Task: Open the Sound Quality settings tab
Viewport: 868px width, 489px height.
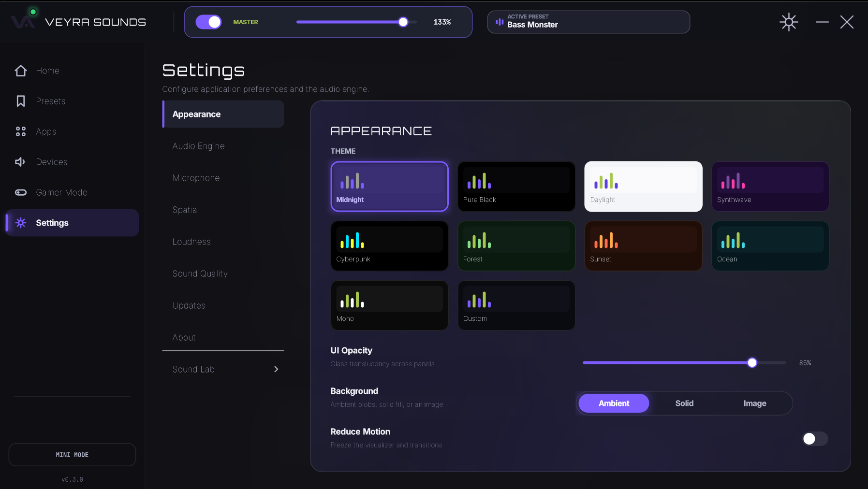Action: [x=223, y=273]
